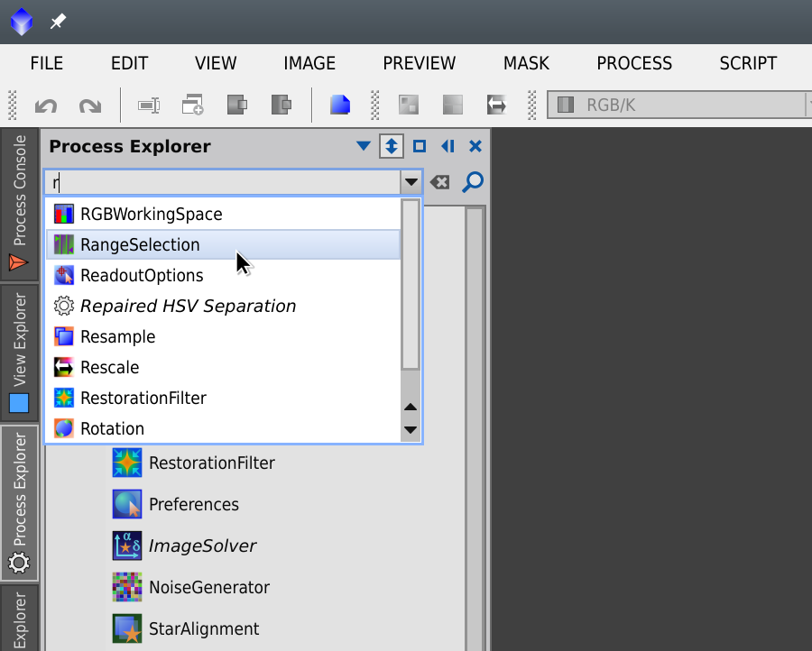Select Repaired HSV Separation suggestion
This screenshot has width=812, height=651.
[x=223, y=306]
